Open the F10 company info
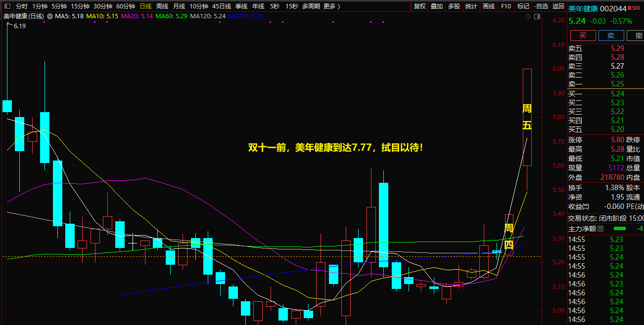Image resolution: width=644 pixels, height=325 pixels. pyautogui.click(x=506, y=6)
